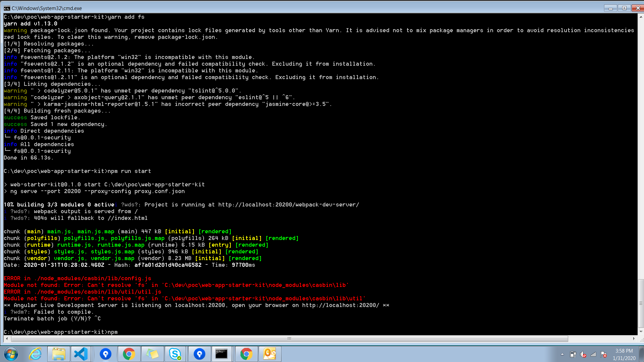Launch Google Chrome from the taskbar
This screenshot has height=362, width=644.
(129, 354)
